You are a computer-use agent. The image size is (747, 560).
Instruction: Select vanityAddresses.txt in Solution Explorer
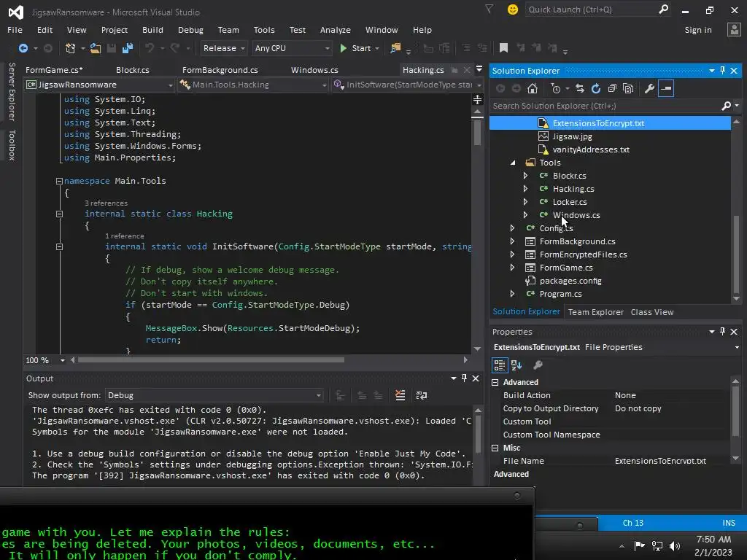coord(591,149)
